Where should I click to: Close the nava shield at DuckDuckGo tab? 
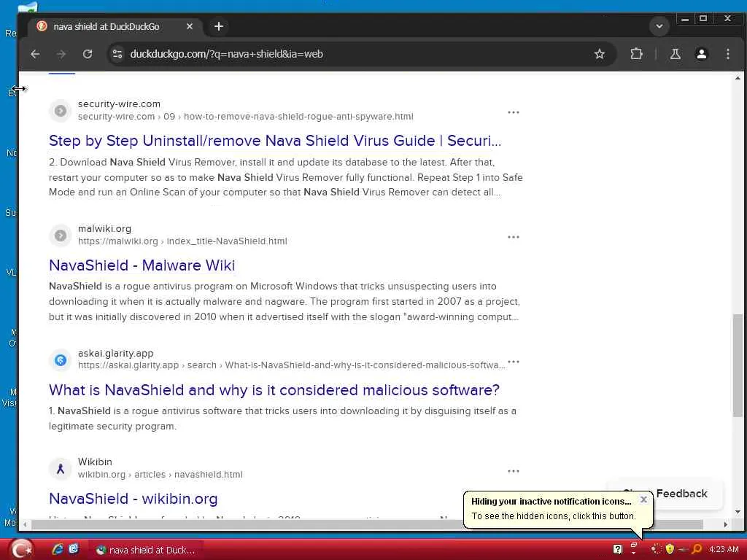coord(190,27)
